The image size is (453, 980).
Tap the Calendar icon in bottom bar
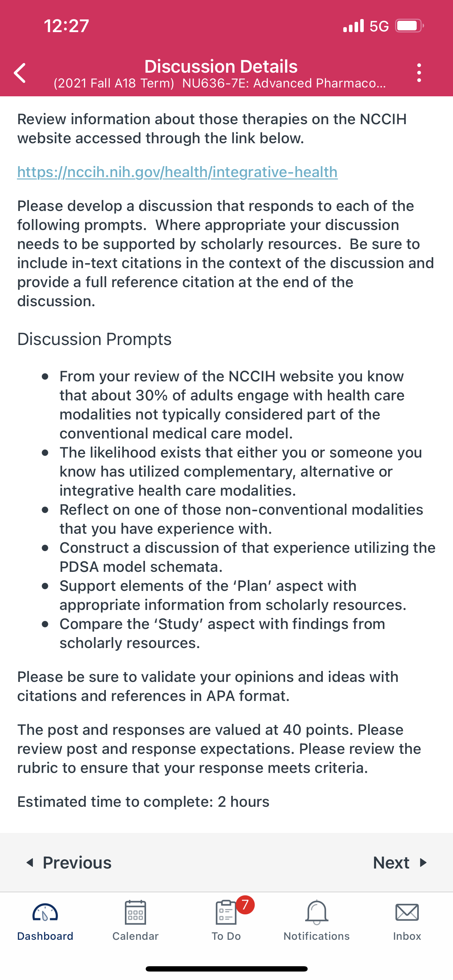(x=135, y=912)
